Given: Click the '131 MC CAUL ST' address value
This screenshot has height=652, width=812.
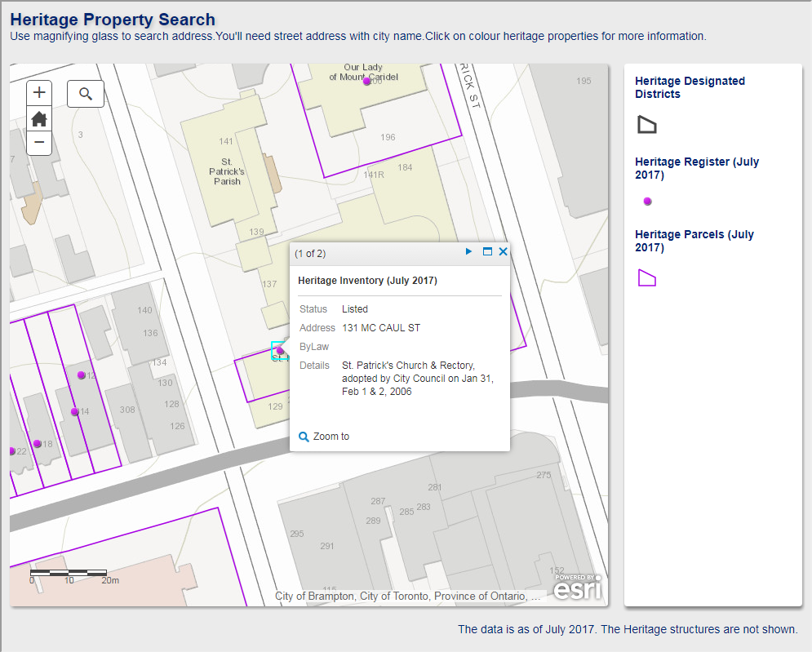Looking at the screenshot, I should pos(381,328).
